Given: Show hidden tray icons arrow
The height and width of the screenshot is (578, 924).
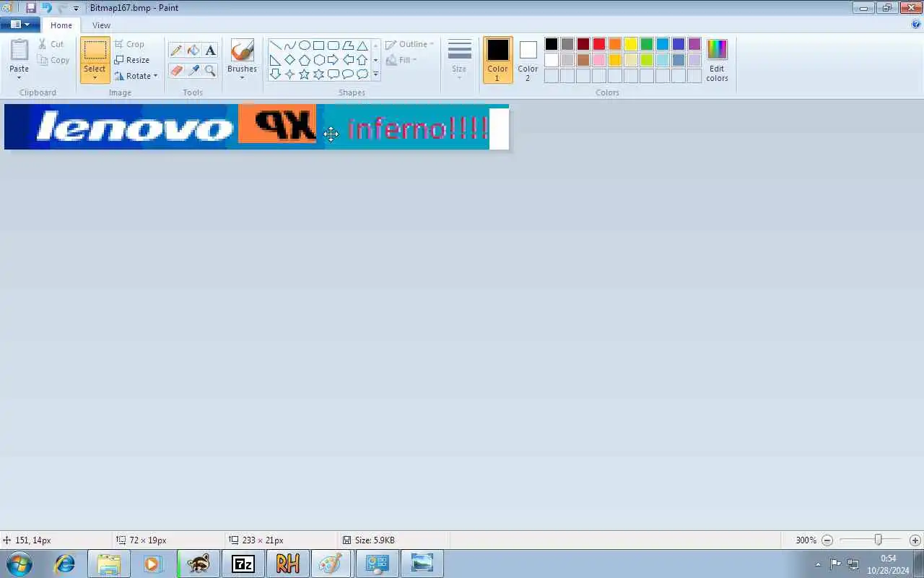Looking at the screenshot, I should (818, 564).
